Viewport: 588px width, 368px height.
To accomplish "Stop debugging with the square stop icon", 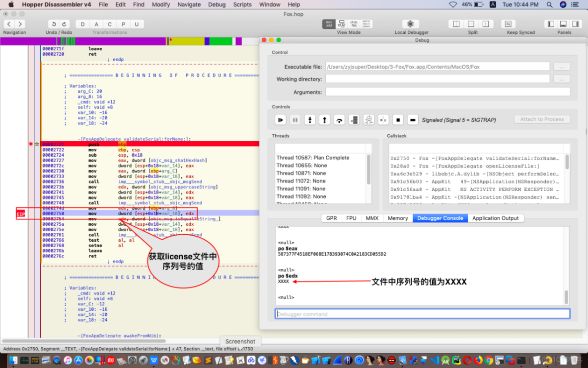I will 397,119.
